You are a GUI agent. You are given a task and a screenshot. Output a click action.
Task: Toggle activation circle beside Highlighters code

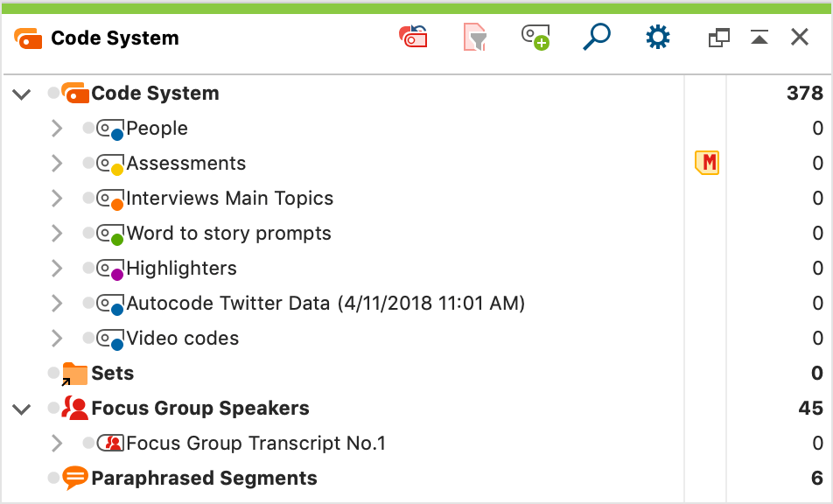point(88,269)
